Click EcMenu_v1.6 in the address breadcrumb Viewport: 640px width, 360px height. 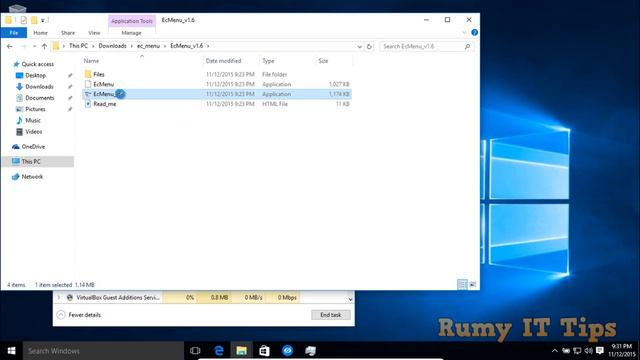(x=187, y=46)
